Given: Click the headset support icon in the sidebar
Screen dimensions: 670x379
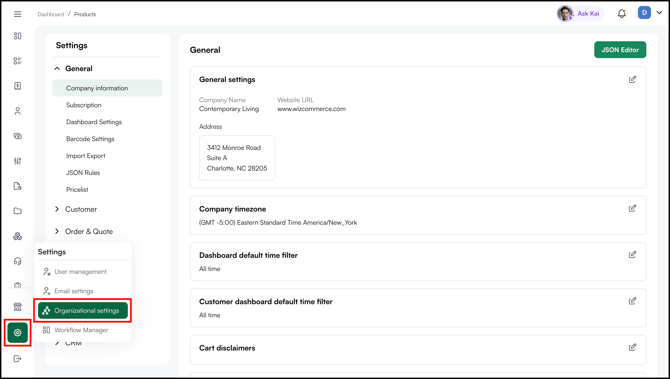Looking at the screenshot, I should pyautogui.click(x=18, y=261).
